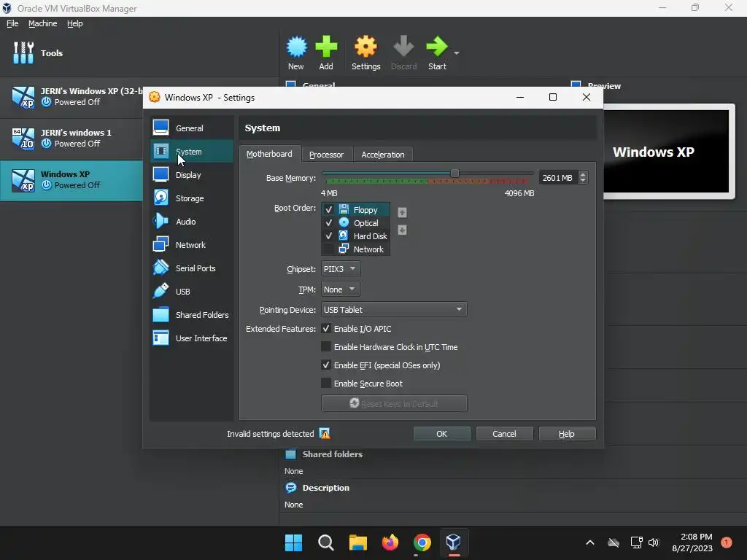Click the Windows XP preview thumbnail
The image size is (747, 560).
[x=666, y=152]
